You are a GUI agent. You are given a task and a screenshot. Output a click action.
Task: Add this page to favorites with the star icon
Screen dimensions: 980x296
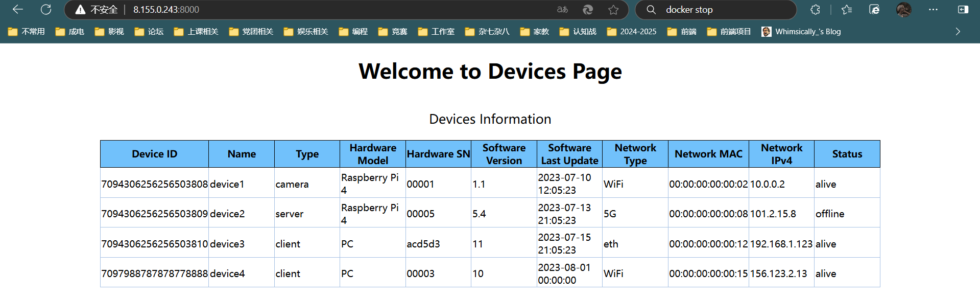(x=613, y=10)
